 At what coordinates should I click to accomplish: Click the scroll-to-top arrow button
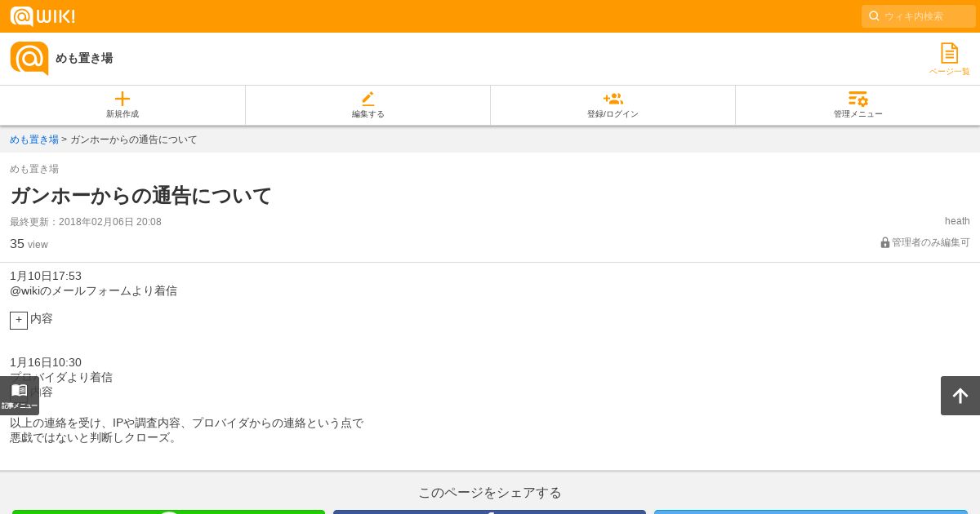pos(960,396)
